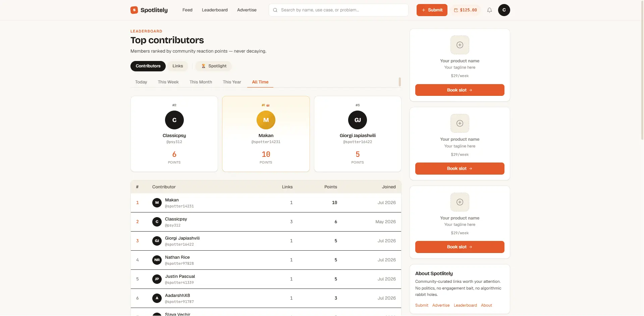Click Nathan Rice's NR avatar
The image size is (644, 316).
(x=157, y=260)
